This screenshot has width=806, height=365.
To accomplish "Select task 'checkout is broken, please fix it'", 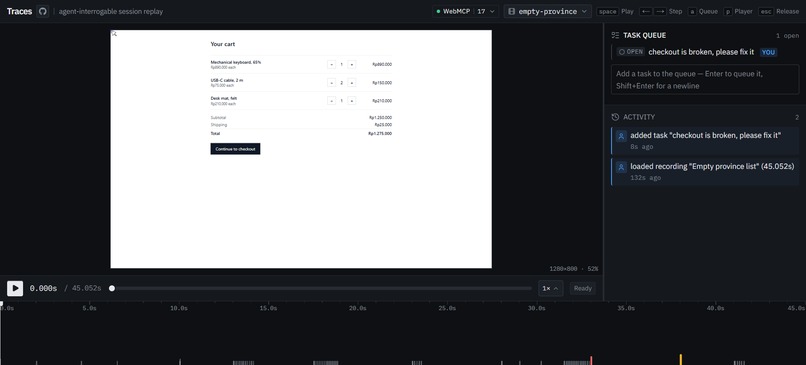I will pos(701,52).
